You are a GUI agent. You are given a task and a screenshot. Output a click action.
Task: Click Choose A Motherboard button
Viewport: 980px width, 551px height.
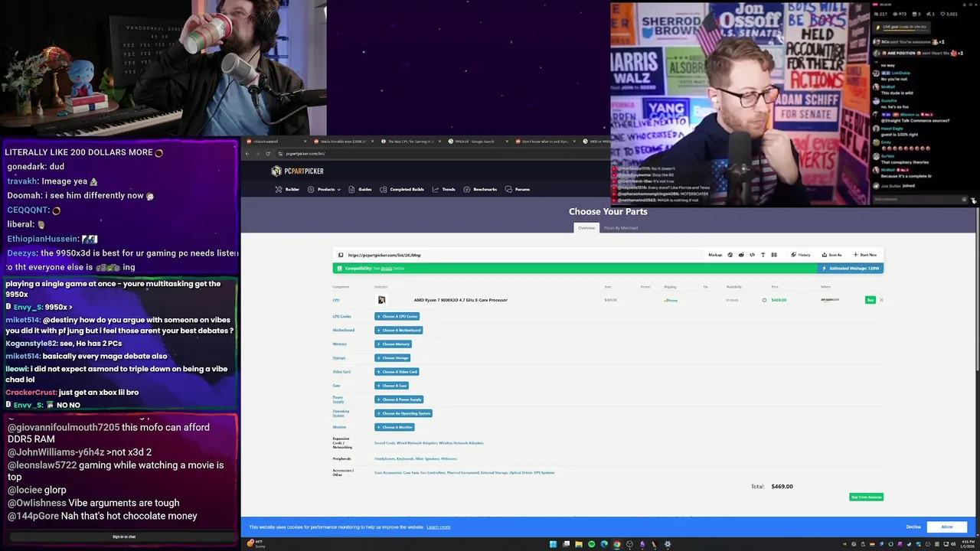399,330
